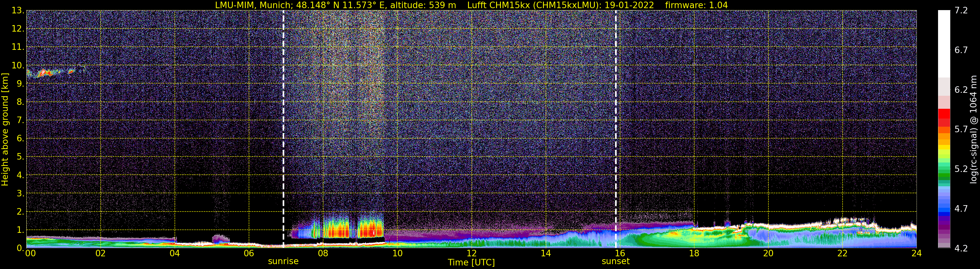
Task: Click time-axis tick label '22'
Action: (842, 253)
